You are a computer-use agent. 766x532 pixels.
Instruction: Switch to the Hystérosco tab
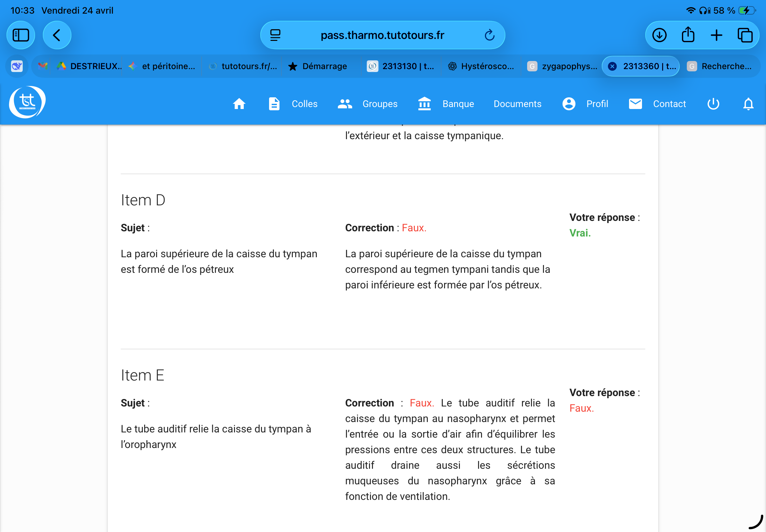[481, 66]
